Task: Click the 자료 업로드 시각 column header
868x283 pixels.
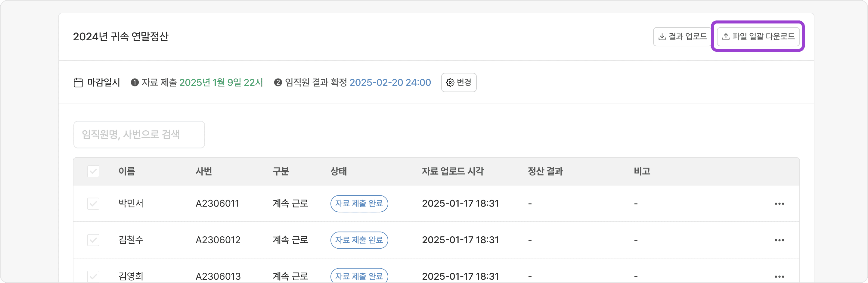Action: coord(452,171)
